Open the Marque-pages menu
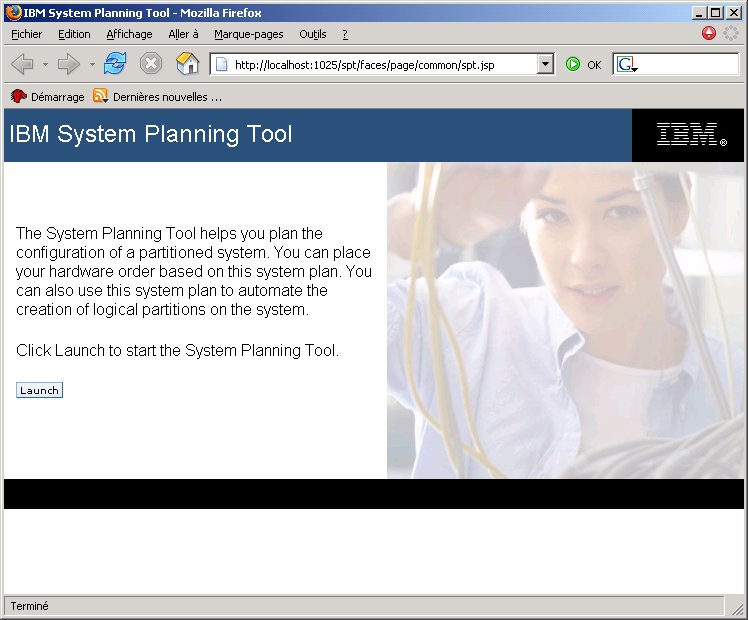 click(249, 34)
